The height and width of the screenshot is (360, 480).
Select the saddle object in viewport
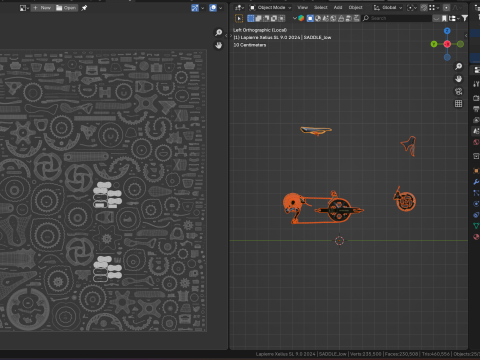[x=316, y=130]
